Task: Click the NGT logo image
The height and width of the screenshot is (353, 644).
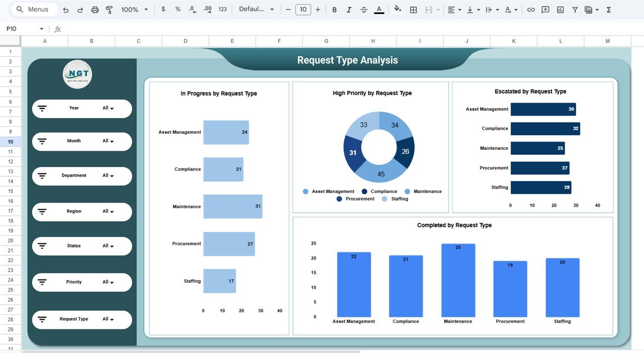Action: [77, 74]
